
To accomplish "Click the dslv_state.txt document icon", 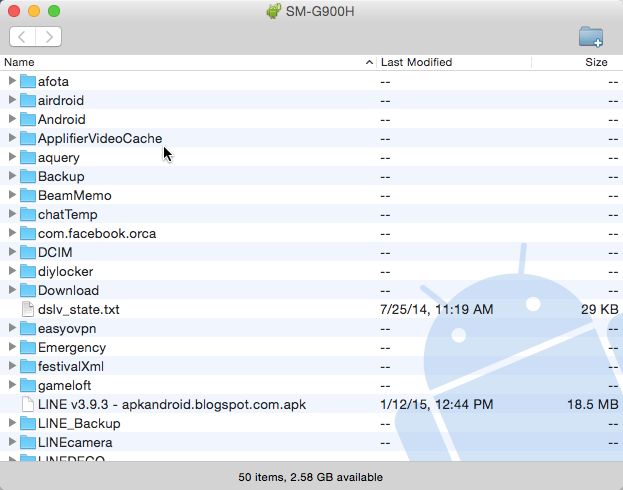I will pos(28,309).
